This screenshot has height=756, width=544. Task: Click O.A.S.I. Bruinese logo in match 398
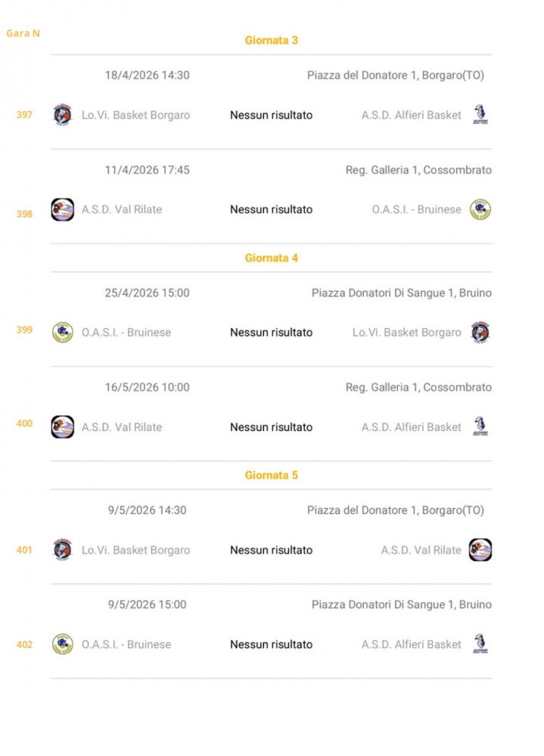(x=480, y=209)
